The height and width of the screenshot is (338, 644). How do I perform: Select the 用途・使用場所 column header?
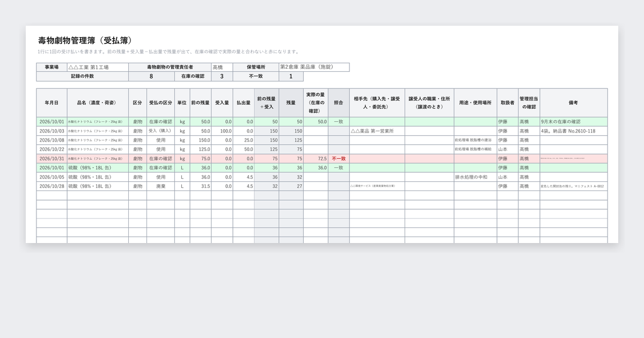475,102
